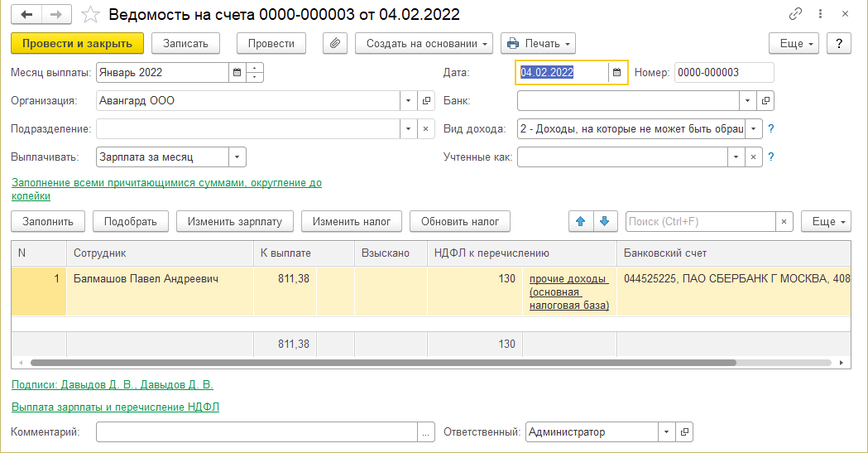
Task: Focus the Поиск (Ctrl+F) search field
Action: tap(700, 221)
